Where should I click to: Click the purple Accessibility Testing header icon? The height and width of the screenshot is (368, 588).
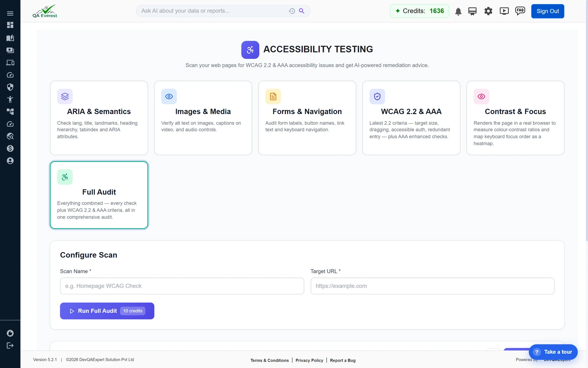tap(250, 50)
